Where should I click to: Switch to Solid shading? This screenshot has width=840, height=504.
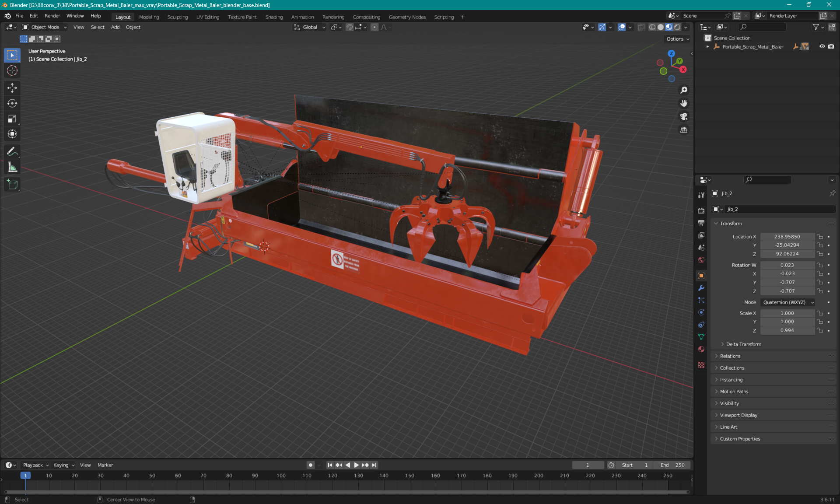[661, 27]
